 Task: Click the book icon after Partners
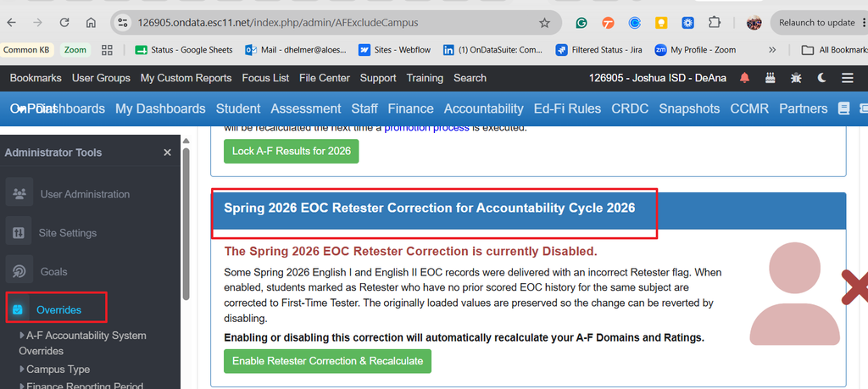tap(843, 108)
